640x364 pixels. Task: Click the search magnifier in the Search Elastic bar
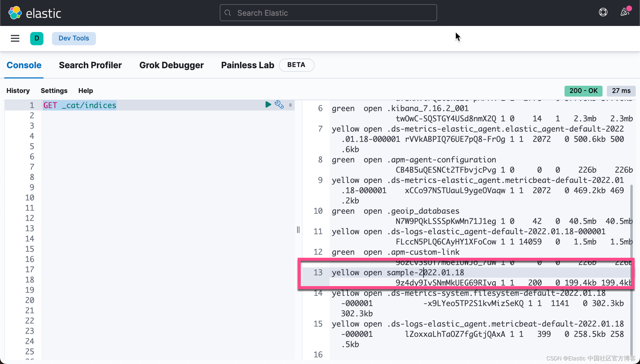point(228,13)
